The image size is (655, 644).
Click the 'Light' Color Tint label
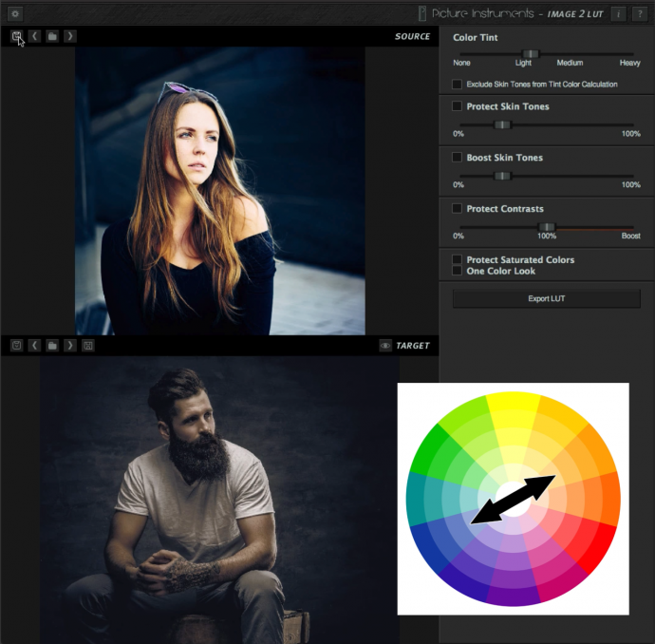(523, 63)
